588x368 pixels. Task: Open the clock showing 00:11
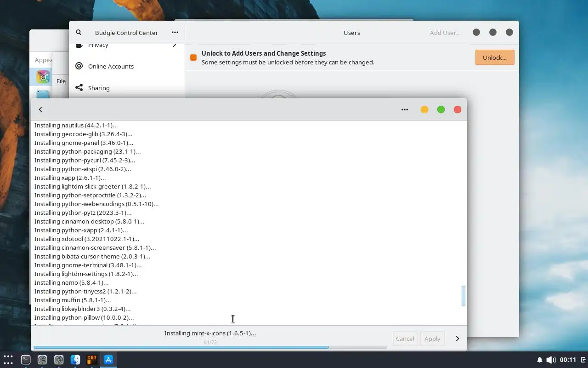[568, 360]
